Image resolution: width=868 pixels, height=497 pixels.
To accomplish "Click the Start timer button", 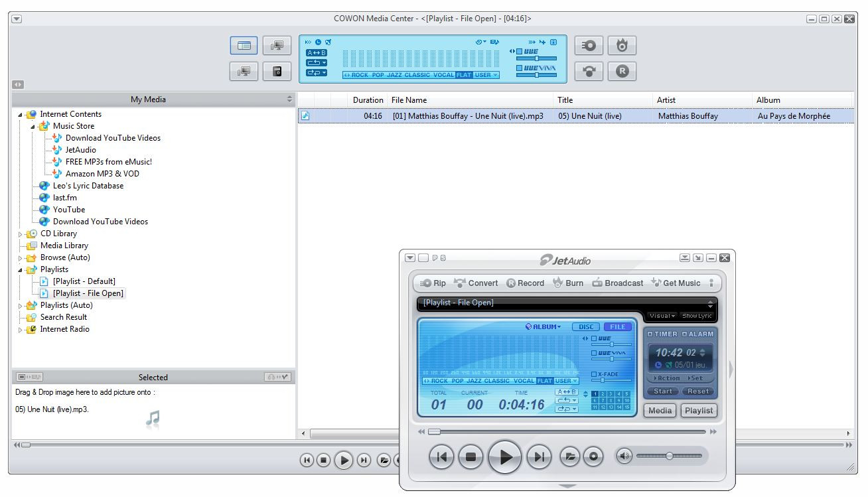I will [x=662, y=391].
